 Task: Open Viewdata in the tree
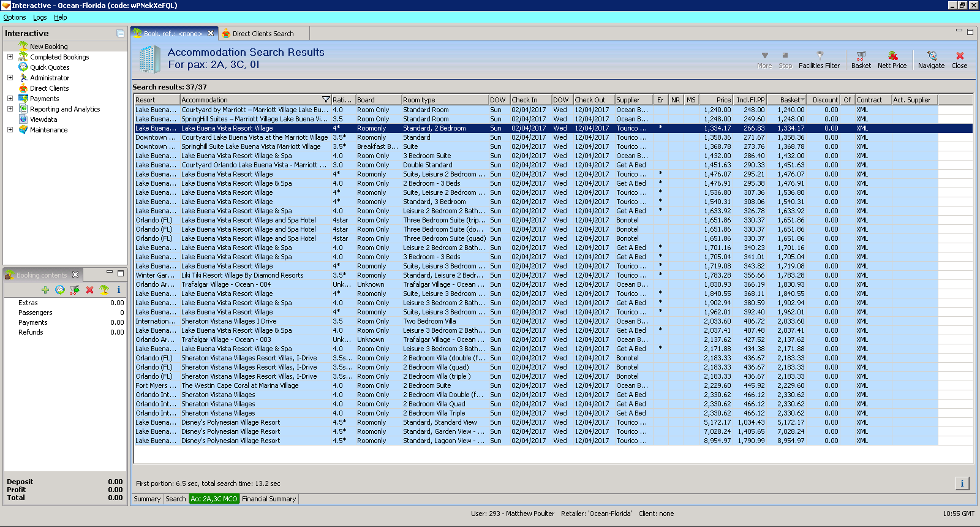[43, 119]
